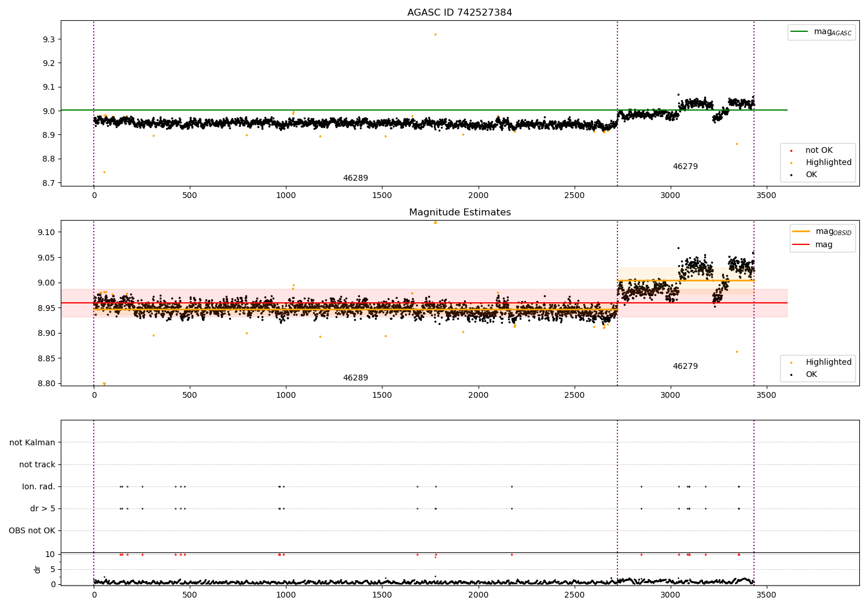868x608 pixels.
Task: Click the 9.2 y-axis tick label
Action: pos(49,63)
